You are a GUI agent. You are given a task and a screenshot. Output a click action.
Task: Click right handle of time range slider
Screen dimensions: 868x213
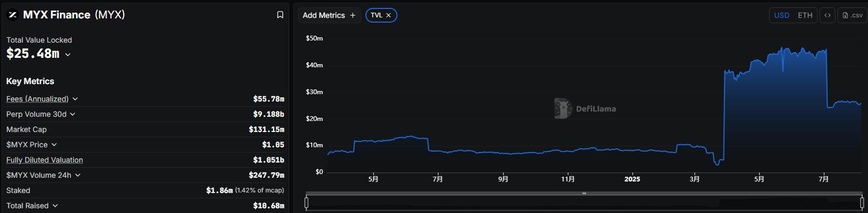(862, 202)
